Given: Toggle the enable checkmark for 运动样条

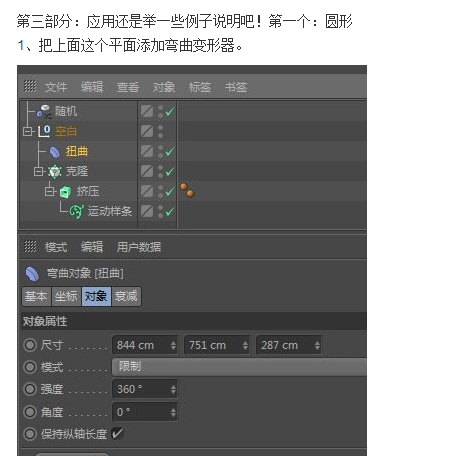Looking at the screenshot, I should [x=170, y=211].
